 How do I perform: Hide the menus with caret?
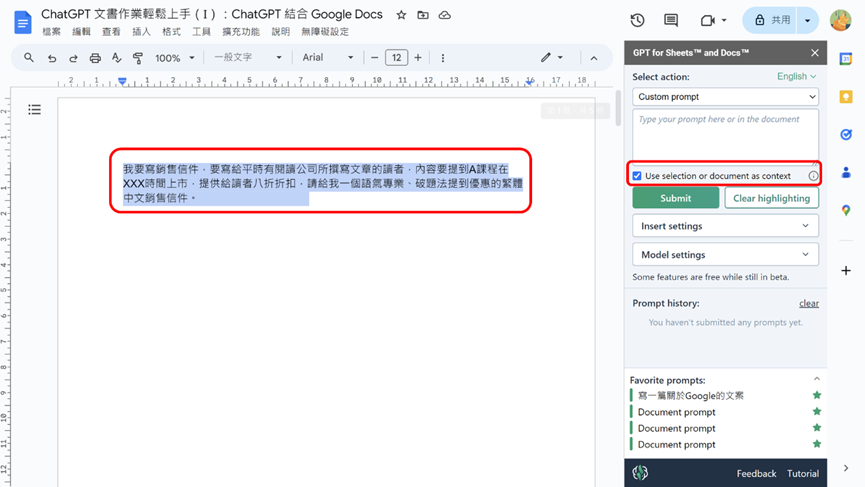[594, 58]
